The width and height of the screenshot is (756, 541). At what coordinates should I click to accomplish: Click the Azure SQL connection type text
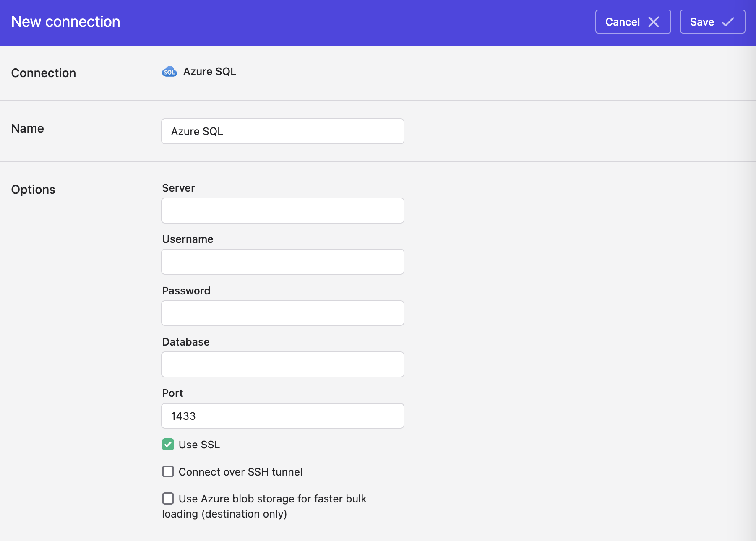pos(210,72)
